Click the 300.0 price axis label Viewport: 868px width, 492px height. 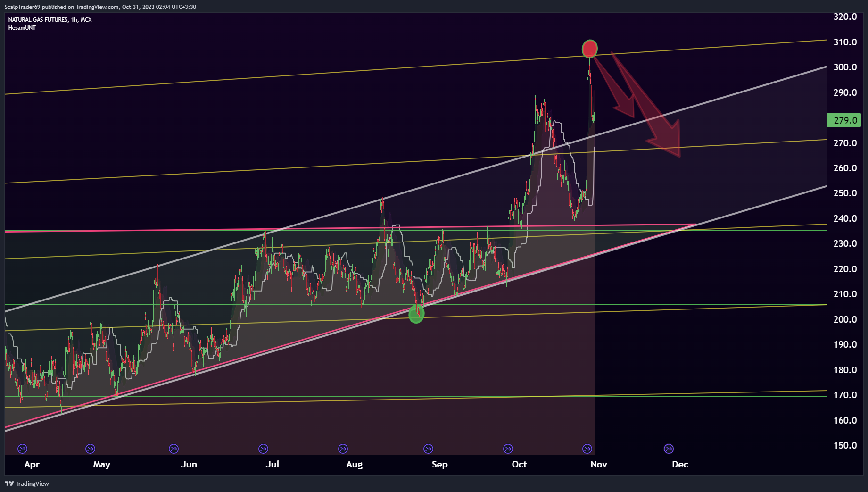coord(845,67)
